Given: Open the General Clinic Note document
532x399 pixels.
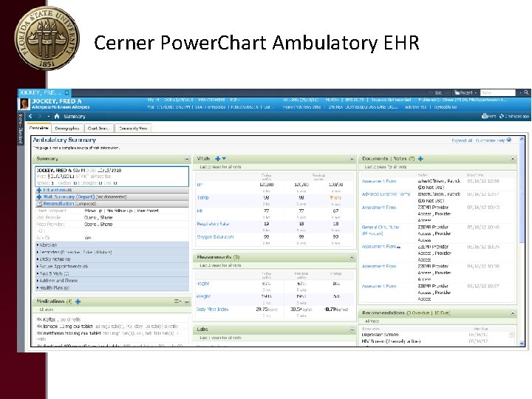Looking at the screenshot, I should click(x=381, y=230).
